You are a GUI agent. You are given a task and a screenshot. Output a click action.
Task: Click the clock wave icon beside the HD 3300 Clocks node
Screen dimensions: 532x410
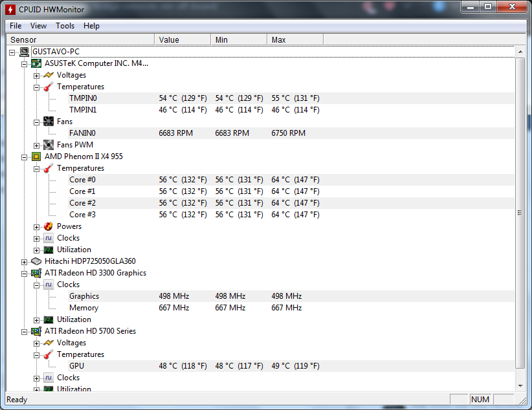click(x=49, y=285)
